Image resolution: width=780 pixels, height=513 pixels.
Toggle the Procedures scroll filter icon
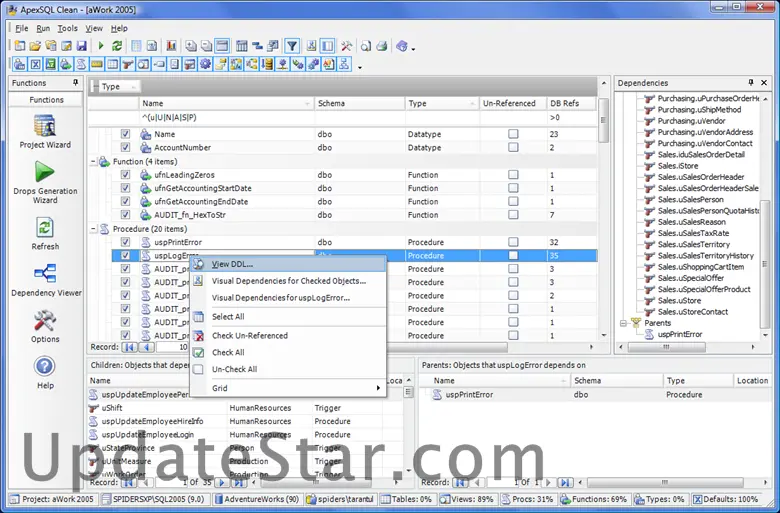[82, 64]
